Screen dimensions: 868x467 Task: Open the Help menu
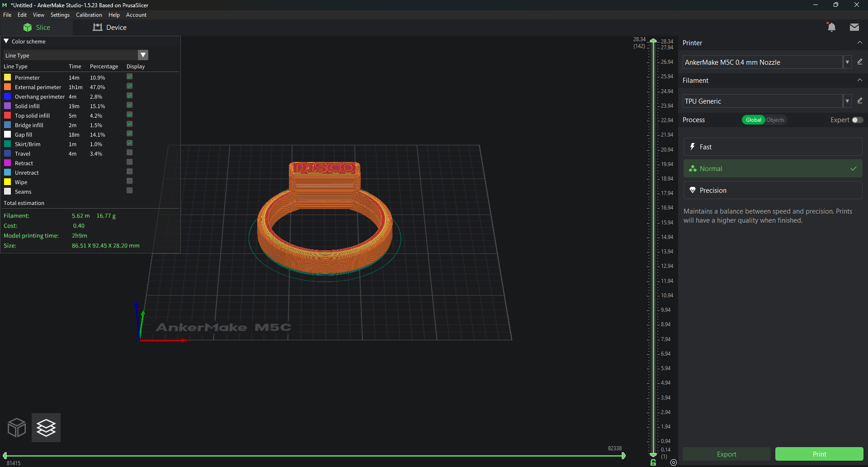114,15
